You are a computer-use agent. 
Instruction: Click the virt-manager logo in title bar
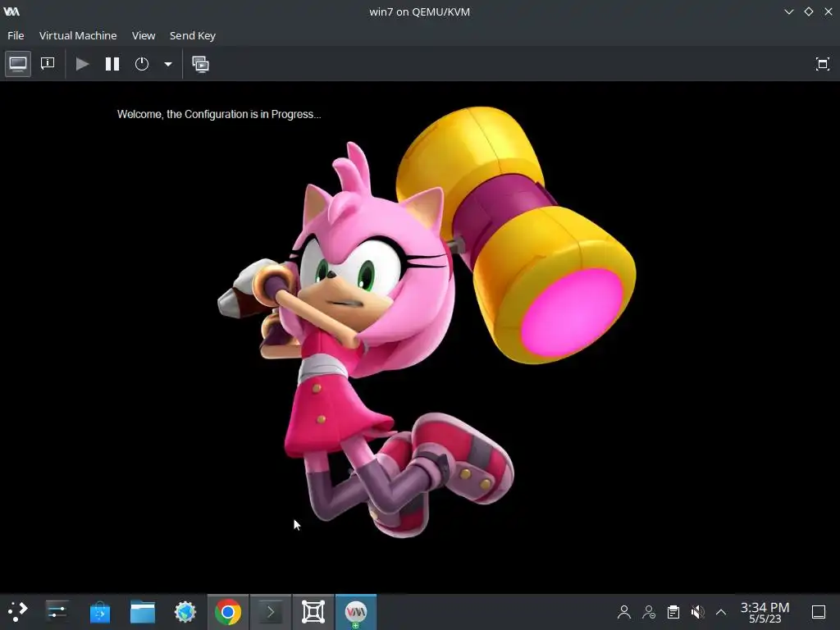(11, 11)
